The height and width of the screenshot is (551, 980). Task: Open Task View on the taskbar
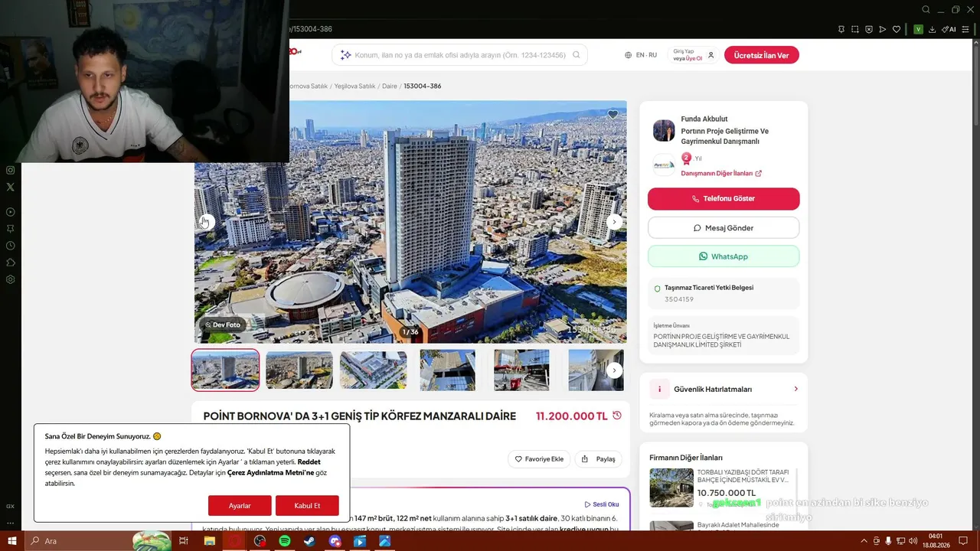pos(184,541)
